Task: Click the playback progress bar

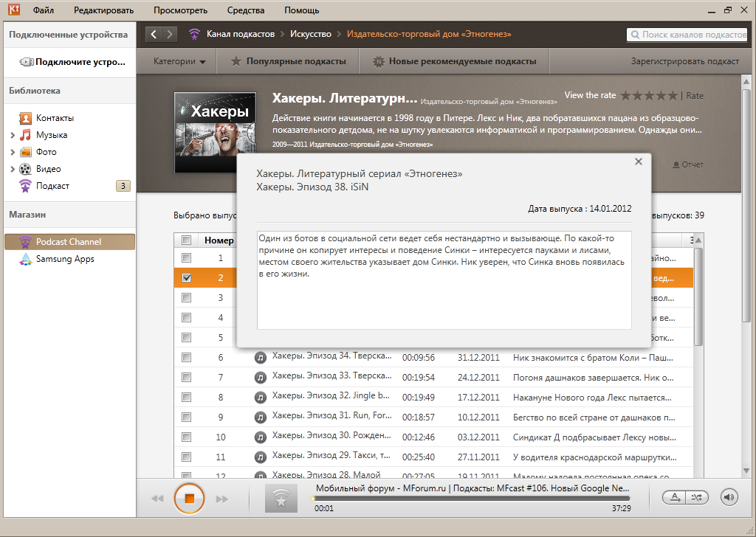Action: pyautogui.click(x=471, y=499)
